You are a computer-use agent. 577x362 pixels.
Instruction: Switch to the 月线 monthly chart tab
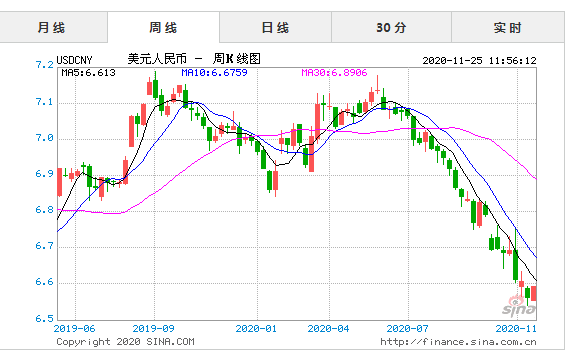point(53,28)
